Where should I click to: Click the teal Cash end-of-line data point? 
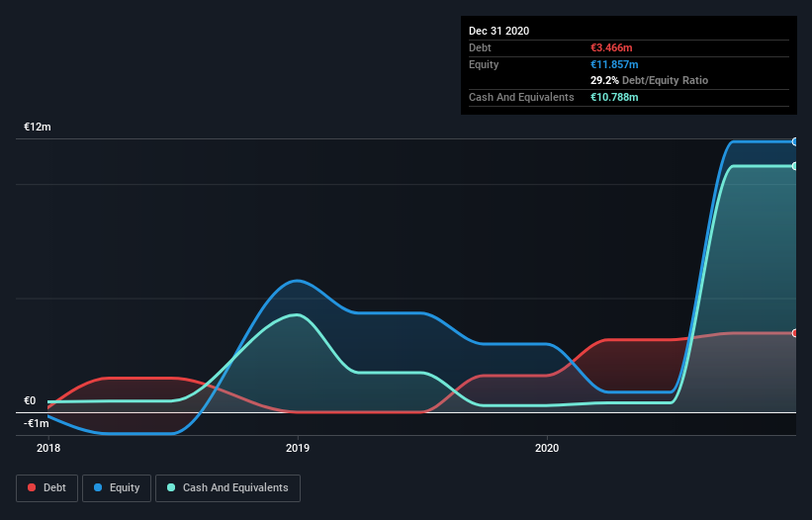[795, 166]
